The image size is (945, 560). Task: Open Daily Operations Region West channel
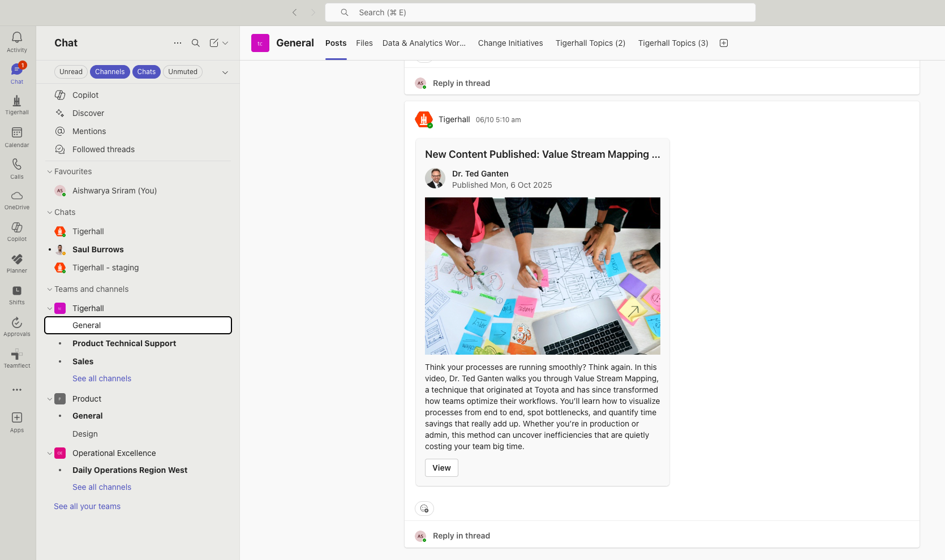[138, 470]
